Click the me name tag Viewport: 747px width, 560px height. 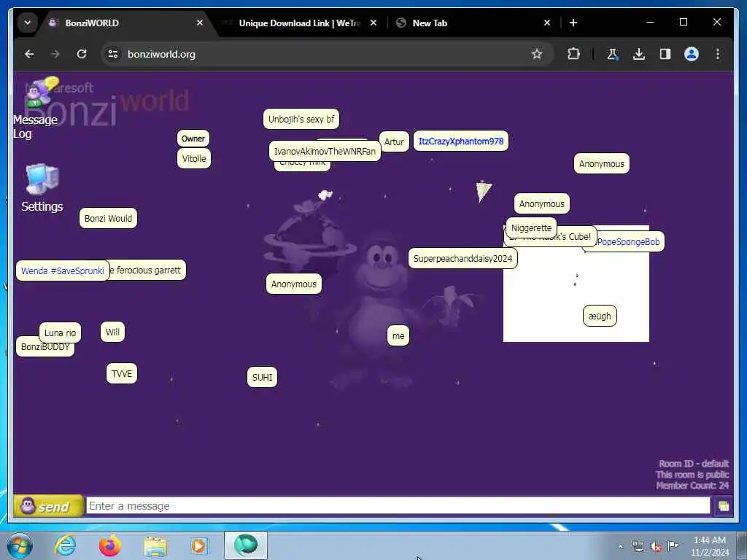coord(398,335)
